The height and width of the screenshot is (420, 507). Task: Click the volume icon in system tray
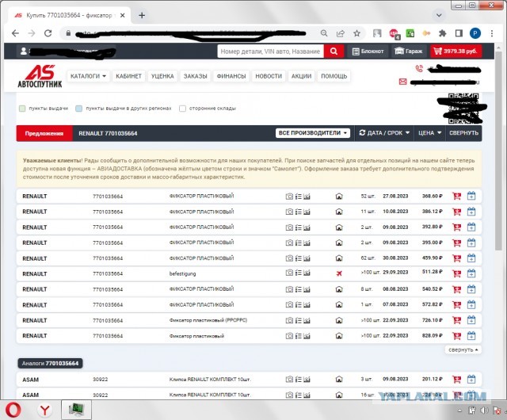(x=484, y=410)
